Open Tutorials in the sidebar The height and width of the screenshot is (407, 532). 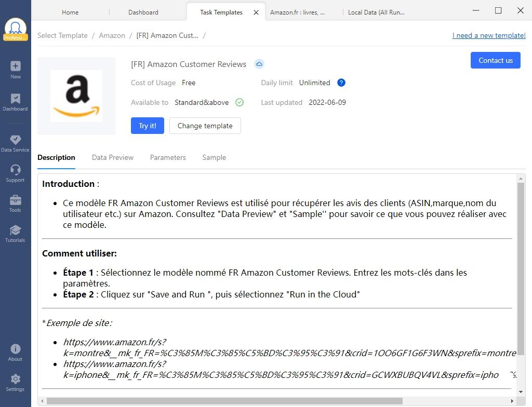(x=15, y=233)
